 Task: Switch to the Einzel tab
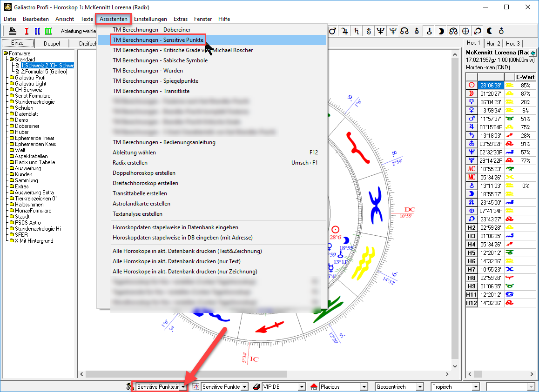pos(18,43)
